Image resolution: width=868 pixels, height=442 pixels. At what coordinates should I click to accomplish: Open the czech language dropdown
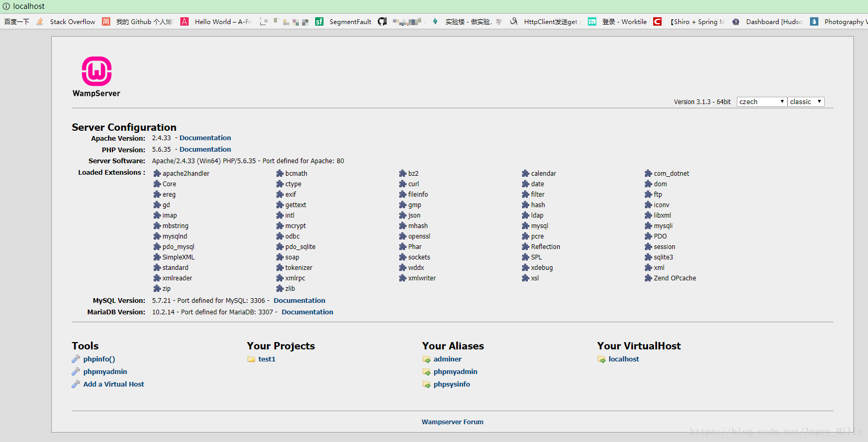(x=762, y=101)
